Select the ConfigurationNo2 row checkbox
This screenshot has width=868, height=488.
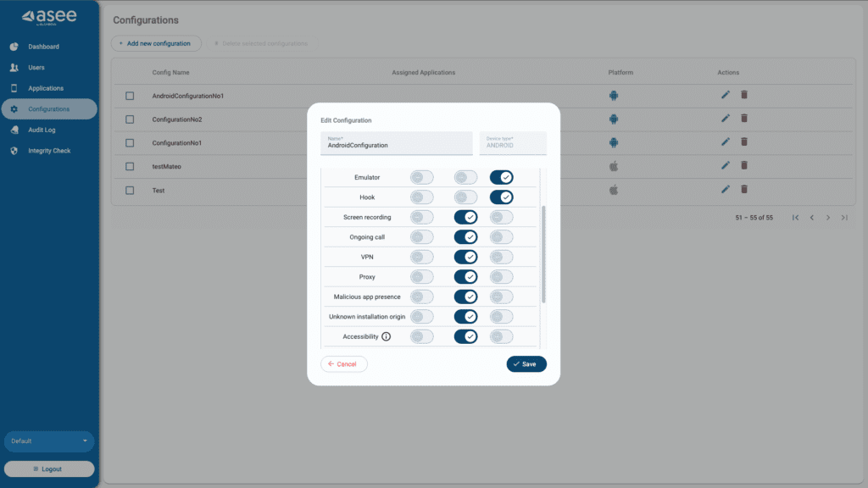(130, 119)
